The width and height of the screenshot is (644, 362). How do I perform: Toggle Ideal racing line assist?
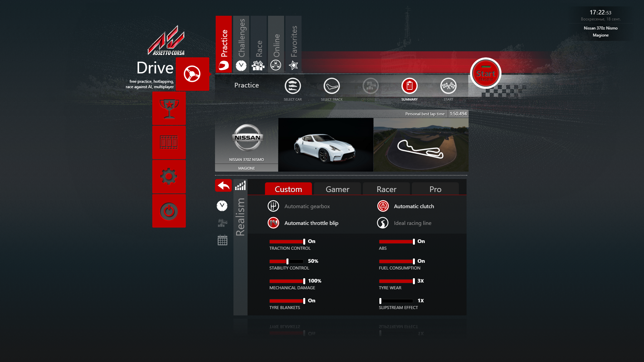pos(404,223)
